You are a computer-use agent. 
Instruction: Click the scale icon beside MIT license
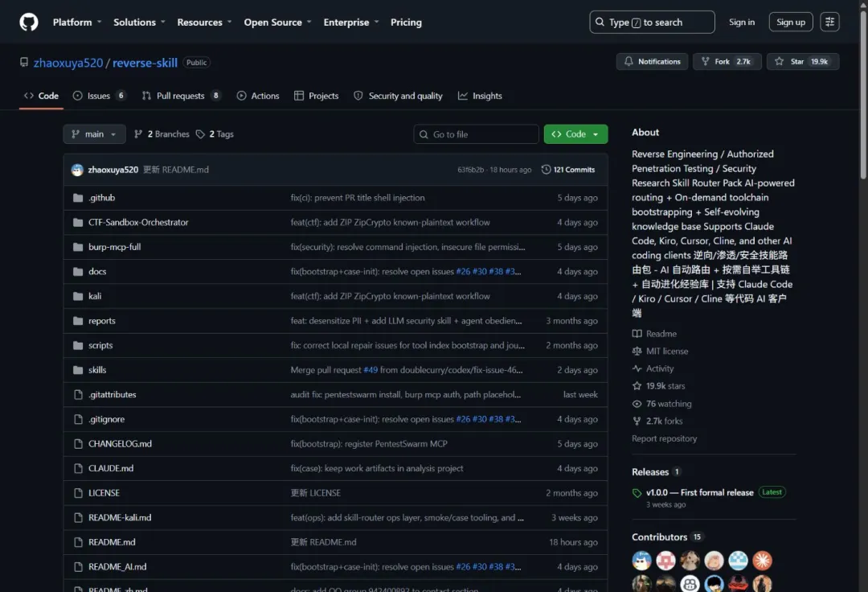pos(637,351)
